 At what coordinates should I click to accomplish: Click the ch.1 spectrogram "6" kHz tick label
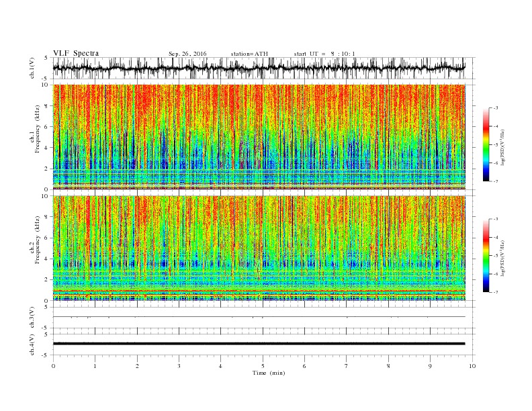click(47, 127)
